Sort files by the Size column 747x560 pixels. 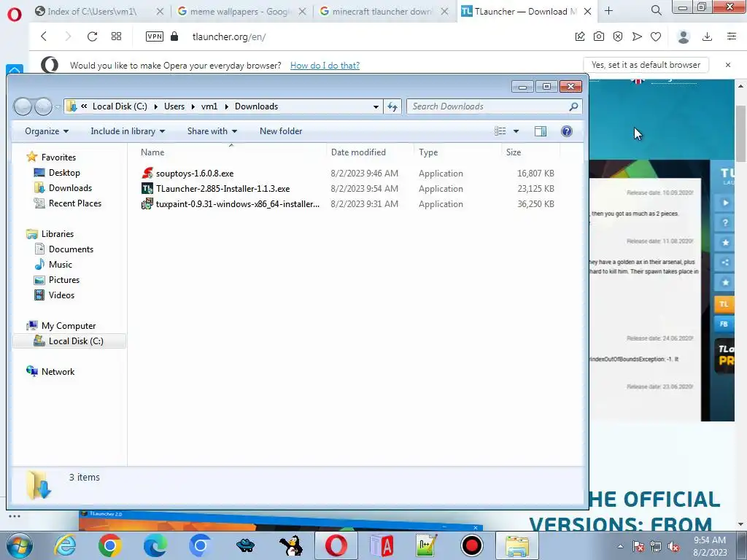514,152
